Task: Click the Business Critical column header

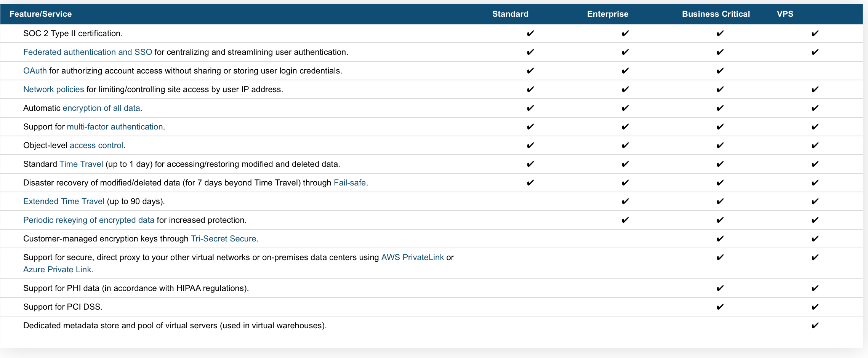Action: coord(716,14)
